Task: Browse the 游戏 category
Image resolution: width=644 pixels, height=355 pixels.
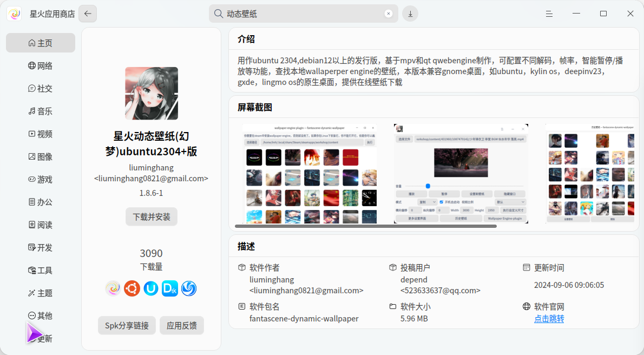Action: coord(40,179)
